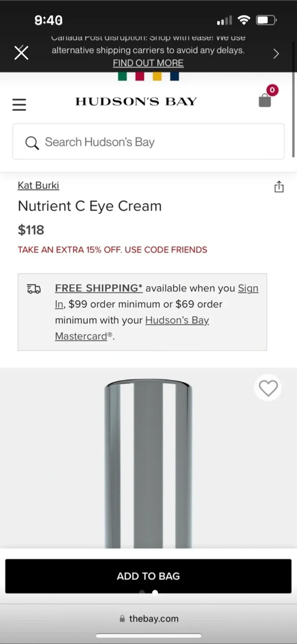
Task: Tap the lock icon beside thebay.com
Action: [x=122, y=618]
